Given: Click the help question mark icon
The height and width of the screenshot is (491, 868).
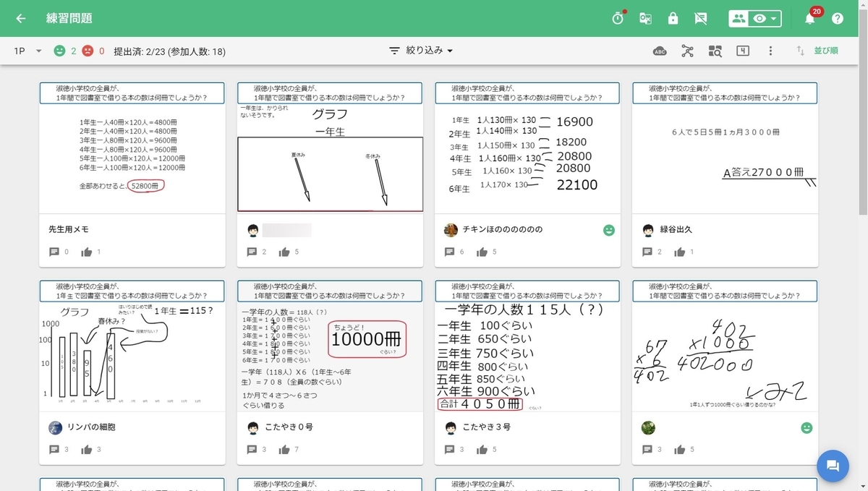Looking at the screenshot, I should click(838, 17).
